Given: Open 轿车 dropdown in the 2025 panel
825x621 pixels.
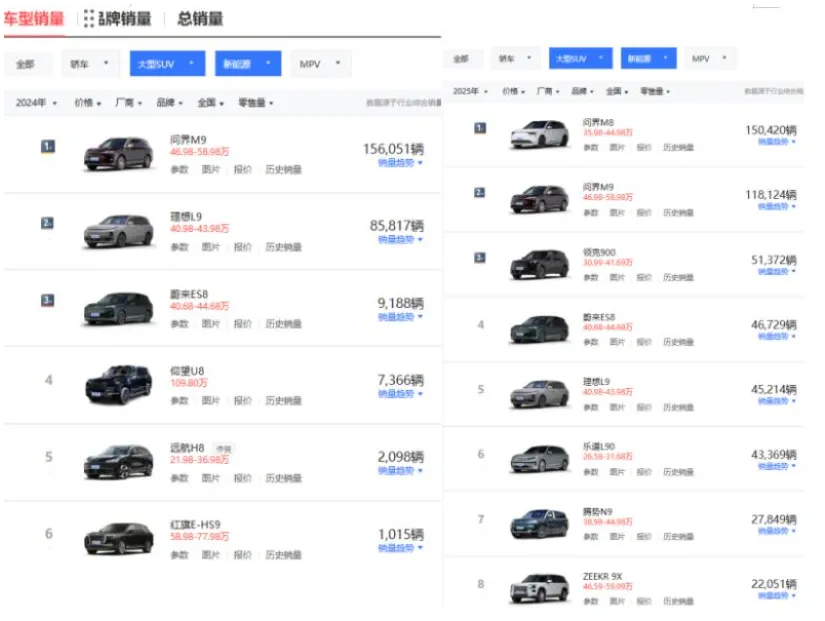Looking at the screenshot, I should [x=515, y=58].
